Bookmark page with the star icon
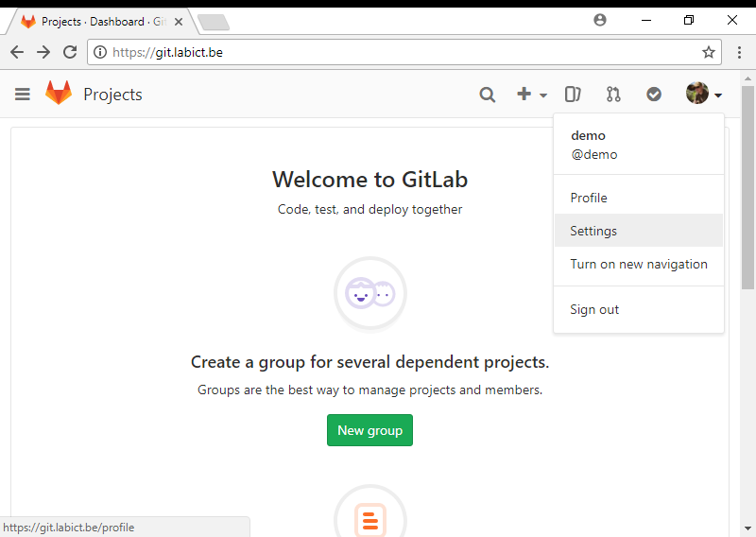Image resolution: width=756 pixels, height=537 pixels. (x=708, y=52)
